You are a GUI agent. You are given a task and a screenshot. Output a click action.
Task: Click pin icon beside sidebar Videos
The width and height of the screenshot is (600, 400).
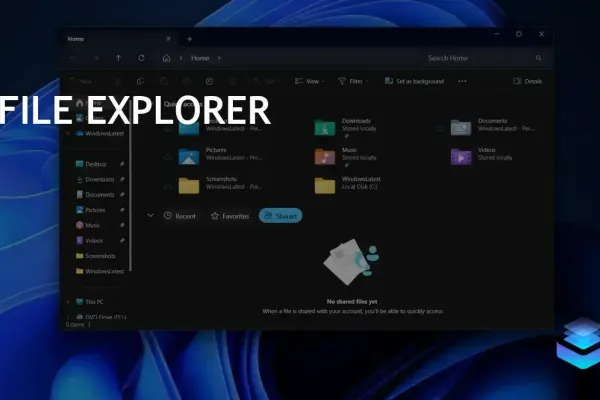coord(122,240)
